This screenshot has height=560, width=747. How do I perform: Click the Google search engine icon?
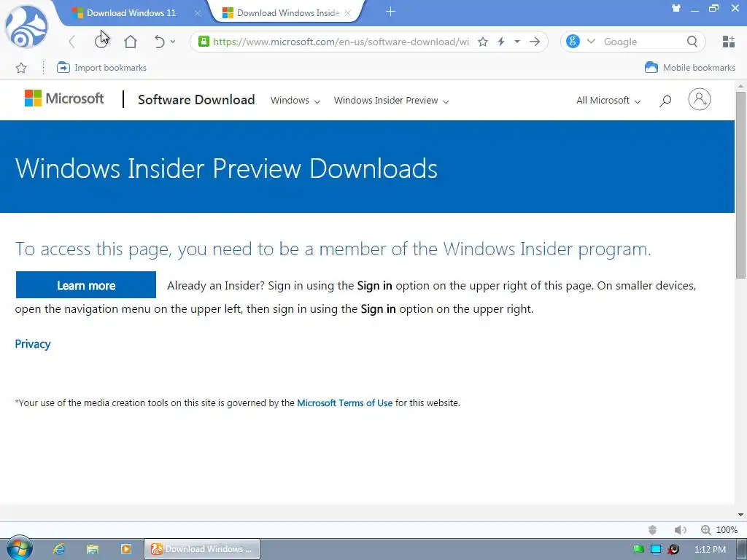tap(573, 42)
